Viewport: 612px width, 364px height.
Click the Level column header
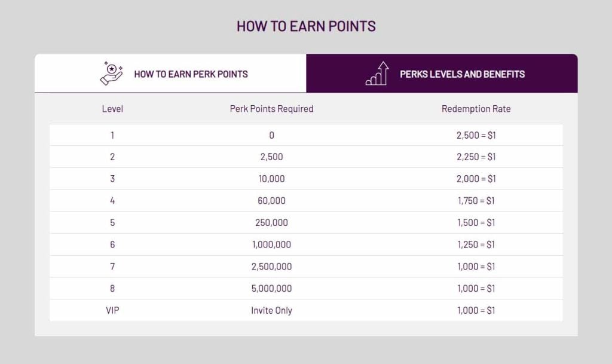112,109
